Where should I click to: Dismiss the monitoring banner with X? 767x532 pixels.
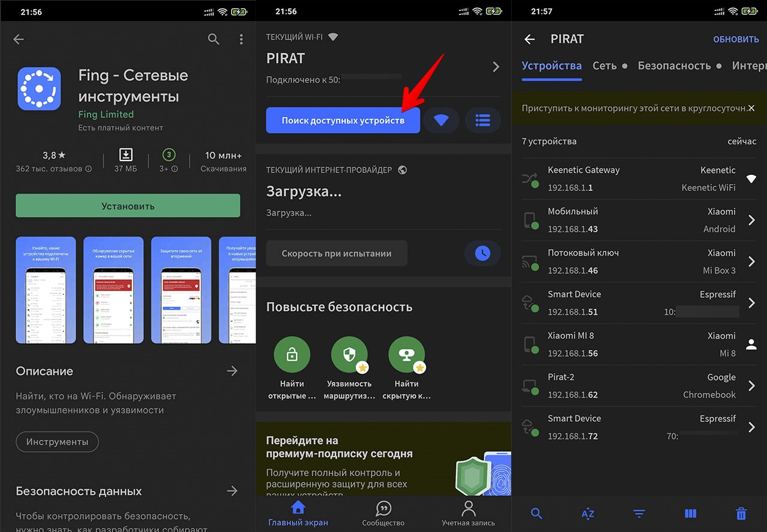751,108
